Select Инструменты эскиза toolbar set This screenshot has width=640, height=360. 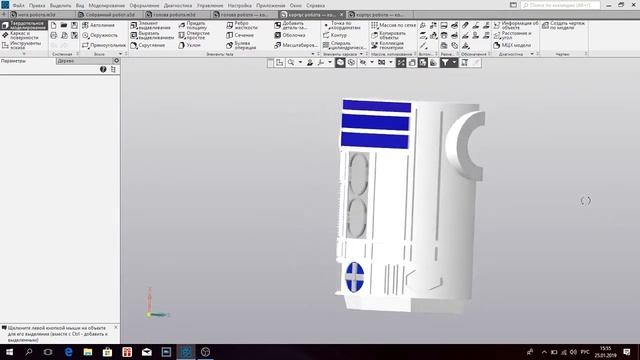[24, 45]
